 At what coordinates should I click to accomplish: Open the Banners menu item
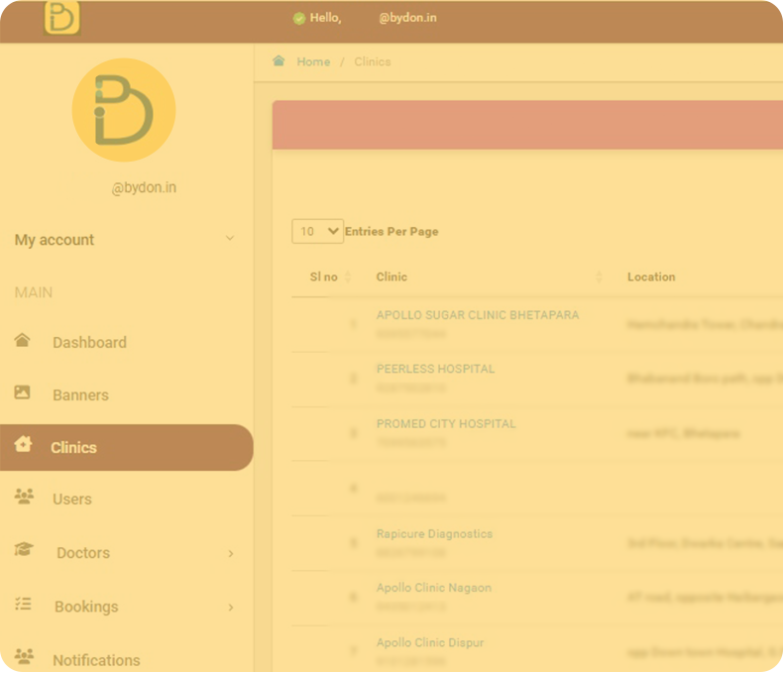coord(80,395)
